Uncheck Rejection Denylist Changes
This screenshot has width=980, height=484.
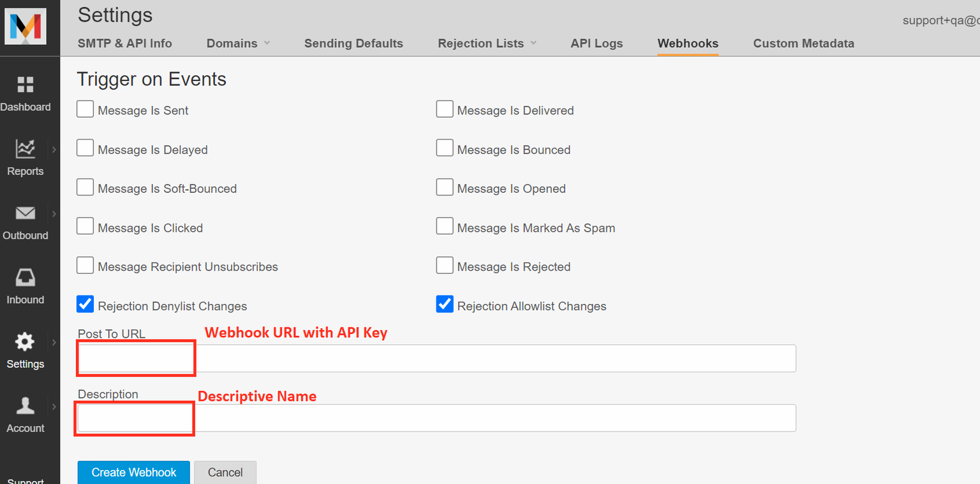(85, 304)
